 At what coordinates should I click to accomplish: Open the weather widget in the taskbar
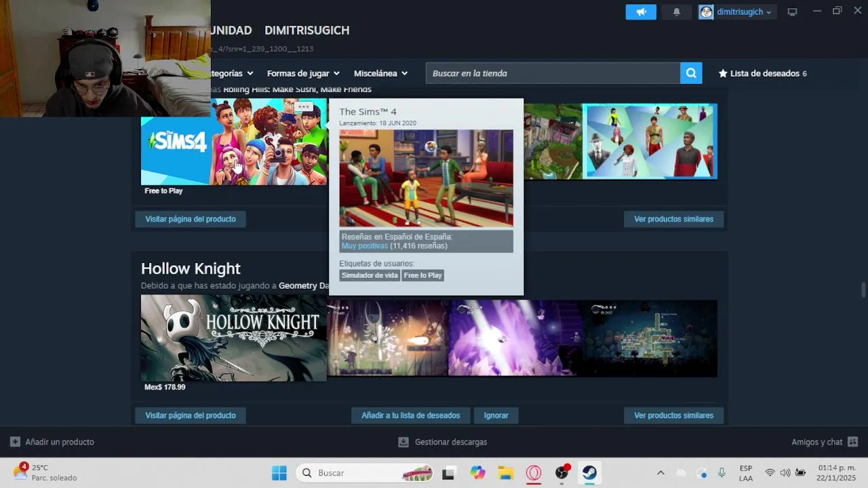pyautogui.click(x=45, y=472)
